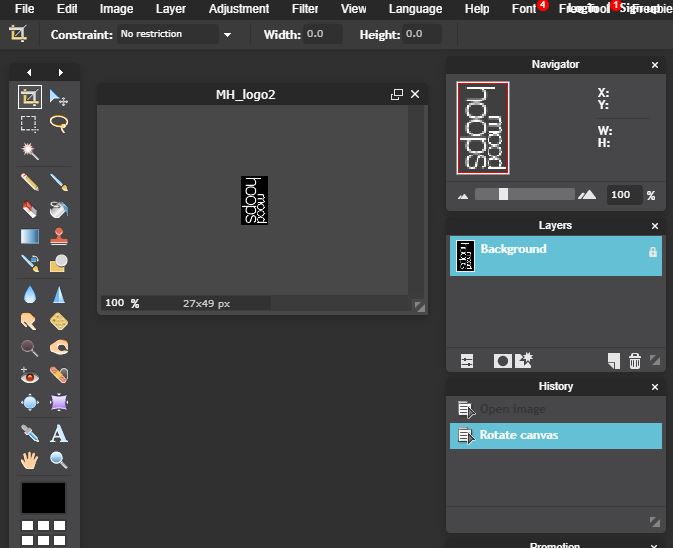The width and height of the screenshot is (673, 548).
Task: Select the Pencil tool
Action: (x=30, y=183)
